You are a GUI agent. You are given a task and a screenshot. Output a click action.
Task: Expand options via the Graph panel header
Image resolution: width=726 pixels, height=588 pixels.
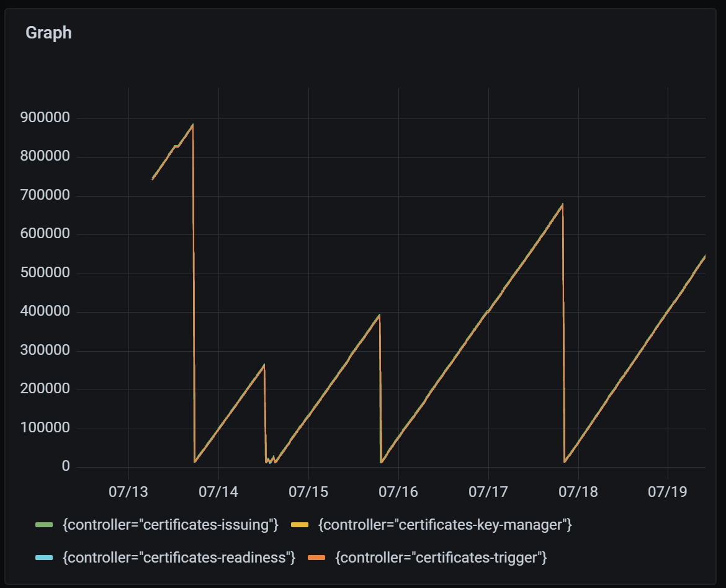(50, 33)
